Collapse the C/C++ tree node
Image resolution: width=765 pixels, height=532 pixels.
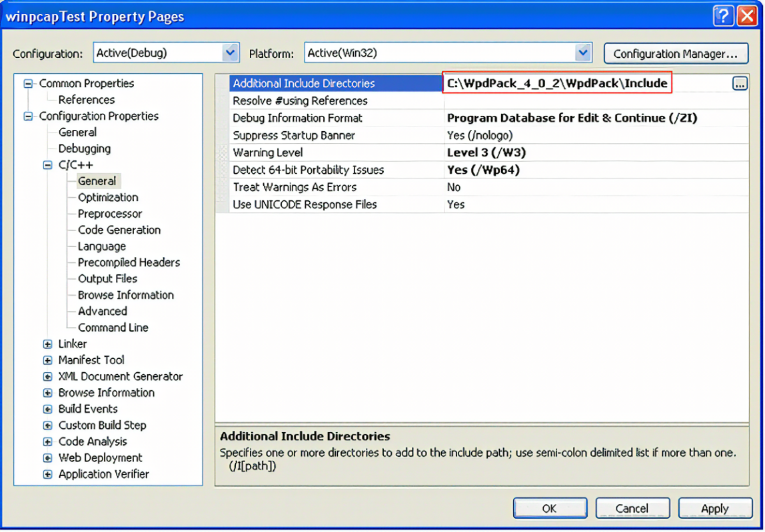click(48, 165)
